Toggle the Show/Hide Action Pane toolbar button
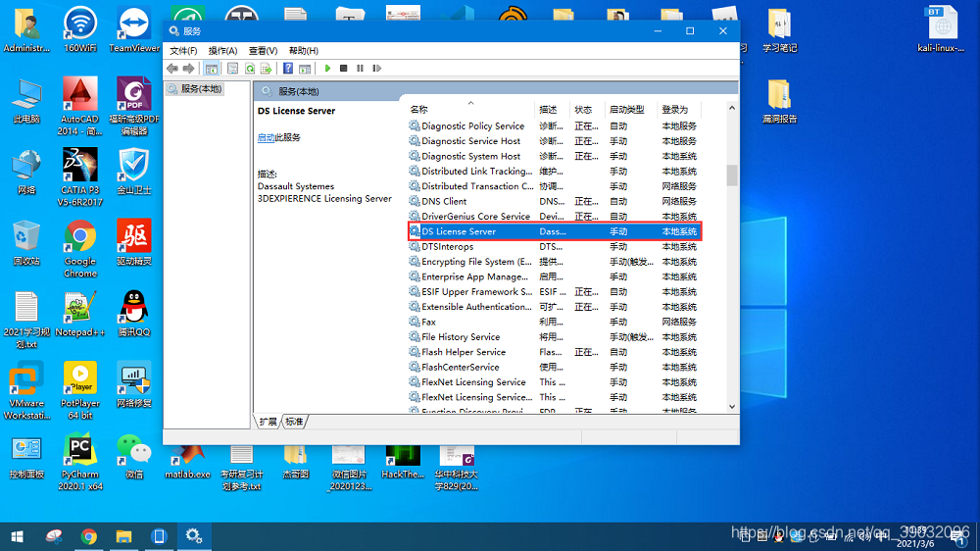The height and width of the screenshot is (551, 980). click(305, 69)
